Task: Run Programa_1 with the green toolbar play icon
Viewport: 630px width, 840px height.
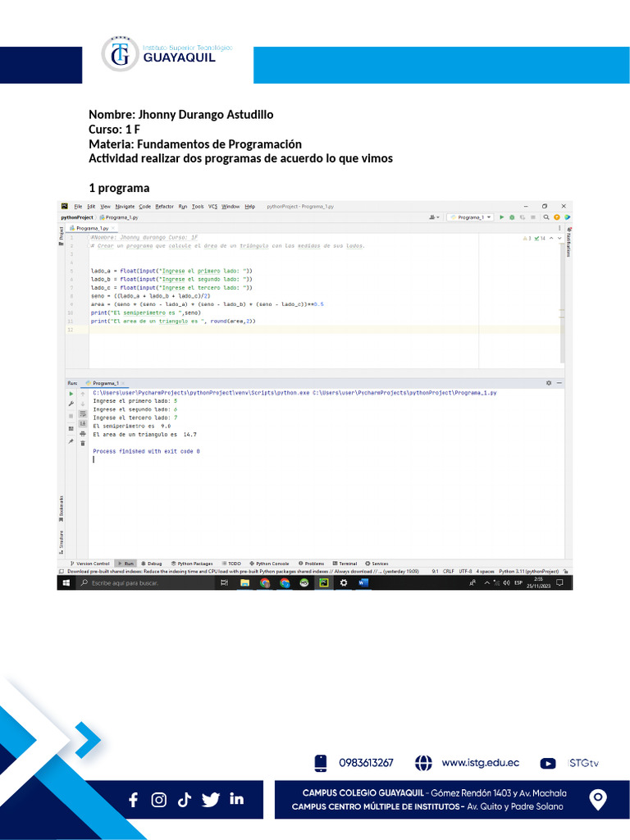Action: pyautogui.click(x=502, y=217)
